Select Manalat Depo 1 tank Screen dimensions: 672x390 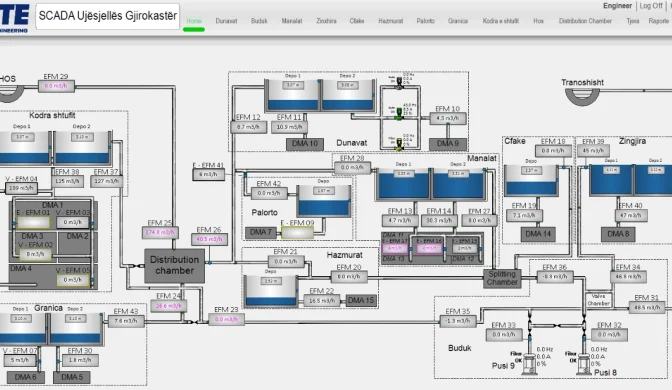(403, 184)
